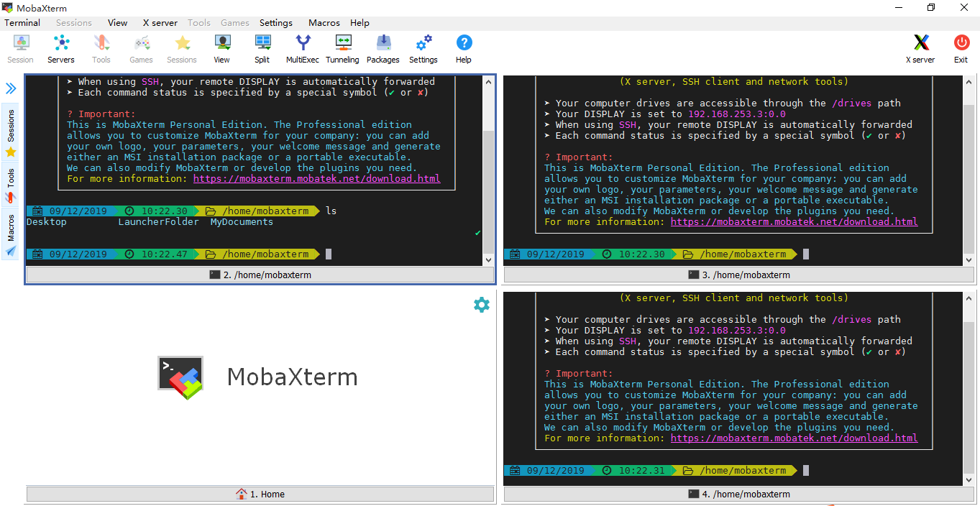Click scroll-up arrow in terminal 3
The height and width of the screenshot is (506, 980).
[968, 82]
